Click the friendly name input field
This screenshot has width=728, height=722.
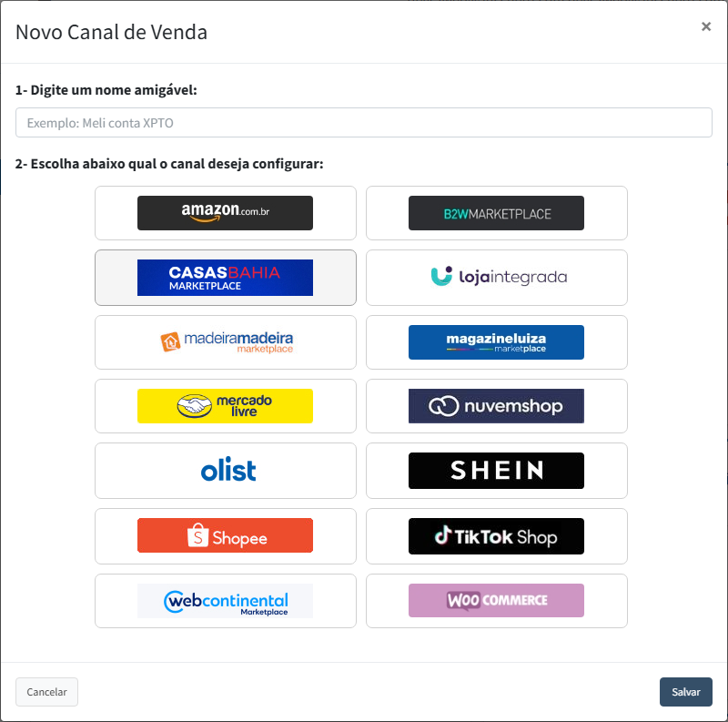point(363,123)
